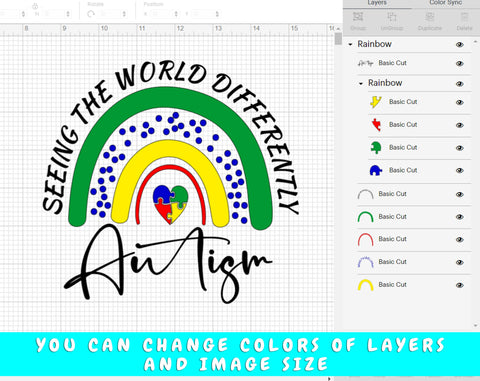480x381 pixels.
Task: Click the UnGroup icon in Layers panel
Action: tap(392, 16)
